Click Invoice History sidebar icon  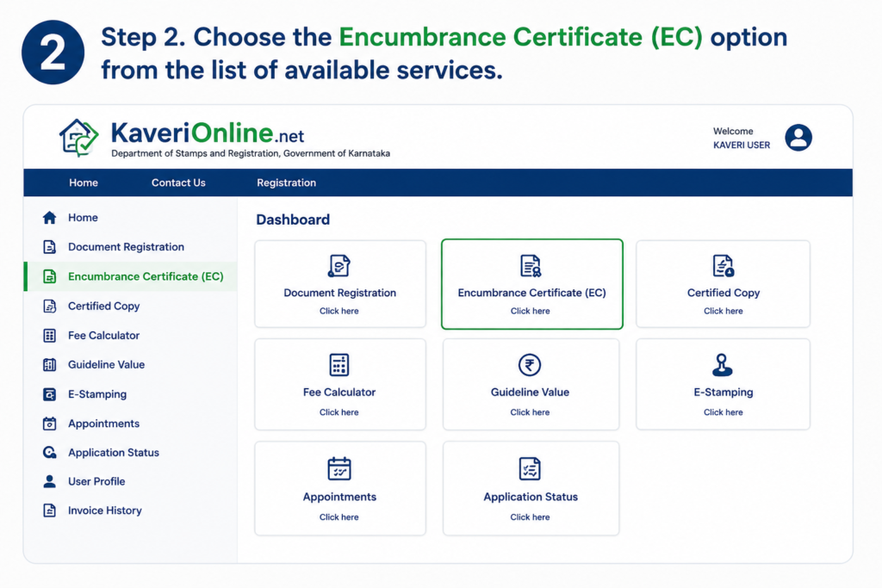click(x=49, y=511)
